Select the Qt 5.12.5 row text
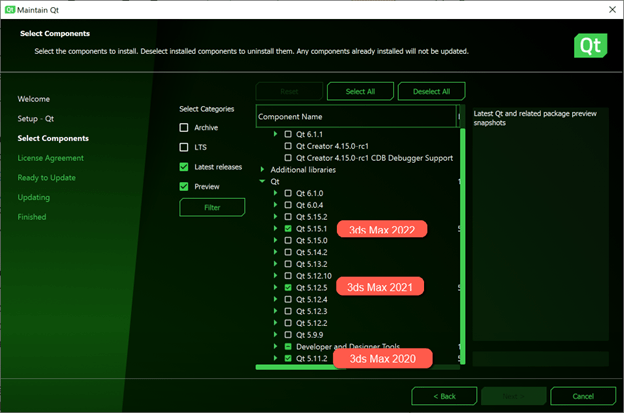This screenshot has height=413, width=624. pyautogui.click(x=312, y=288)
